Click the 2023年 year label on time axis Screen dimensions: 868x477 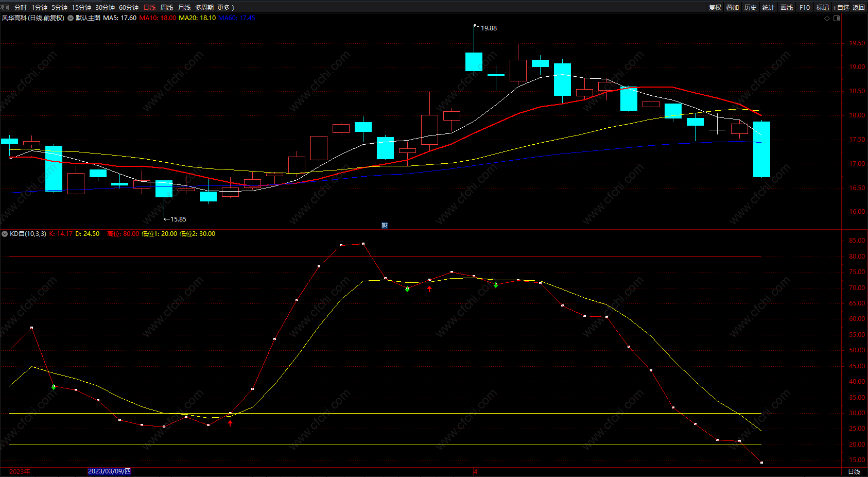click(x=20, y=472)
